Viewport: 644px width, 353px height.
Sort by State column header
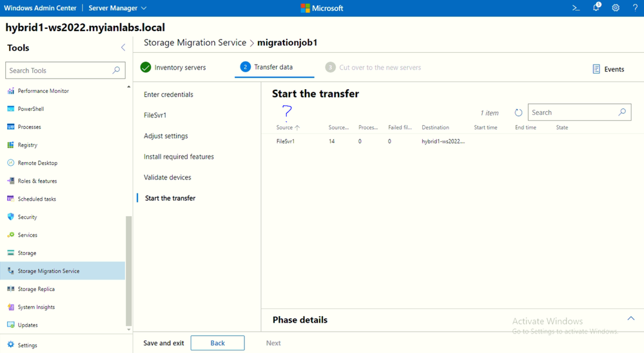562,127
